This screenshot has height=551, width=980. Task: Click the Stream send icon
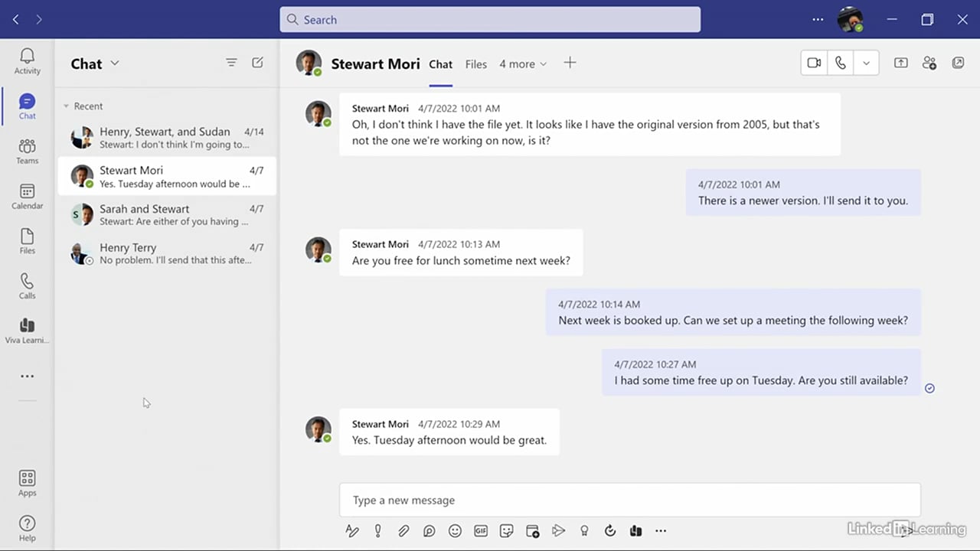coord(558,530)
